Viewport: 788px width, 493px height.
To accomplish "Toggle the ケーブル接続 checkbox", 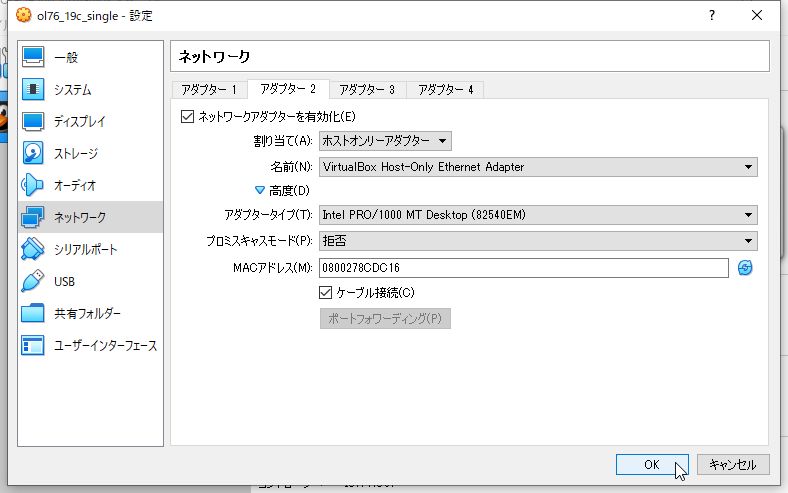I will coord(326,292).
